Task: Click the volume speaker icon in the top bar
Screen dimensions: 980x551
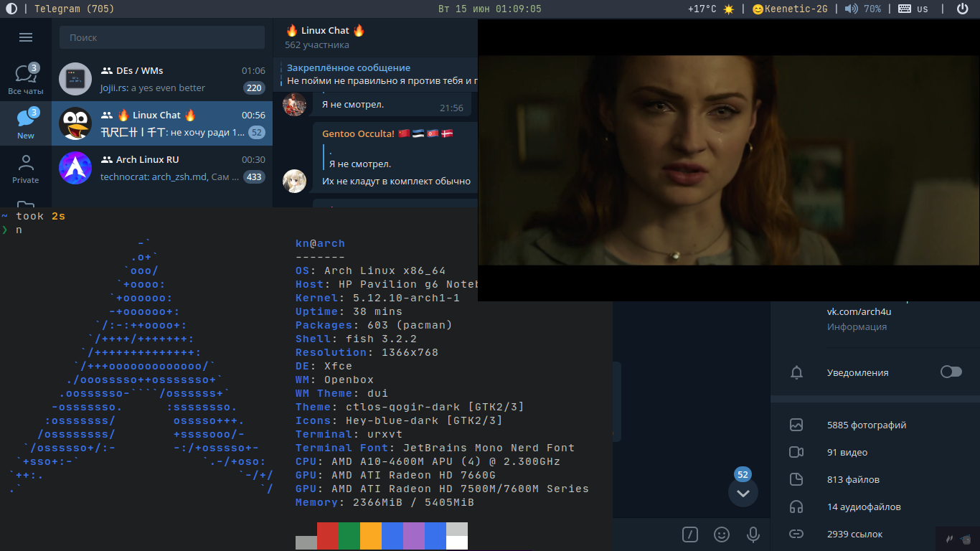Action: tap(851, 9)
